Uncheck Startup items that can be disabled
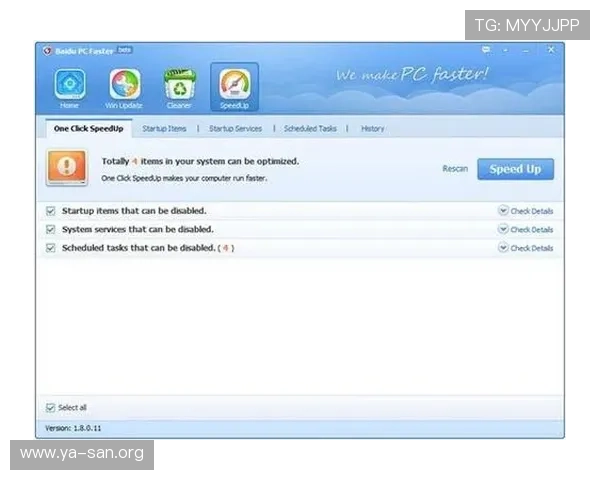 (x=51, y=211)
